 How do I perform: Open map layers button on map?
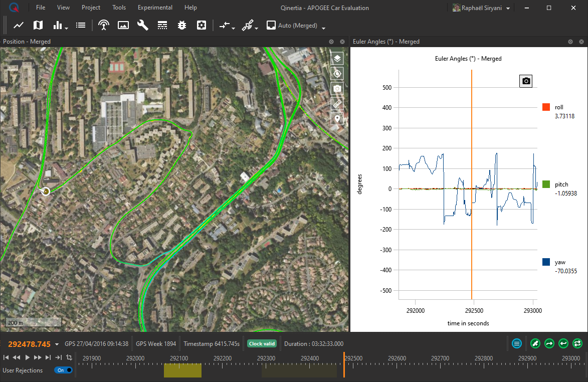337,58
